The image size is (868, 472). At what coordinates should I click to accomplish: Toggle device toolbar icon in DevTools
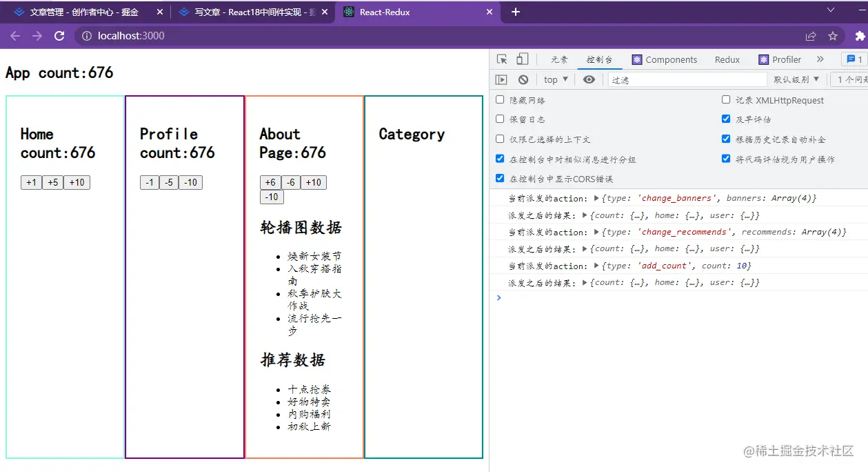click(523, 59)
